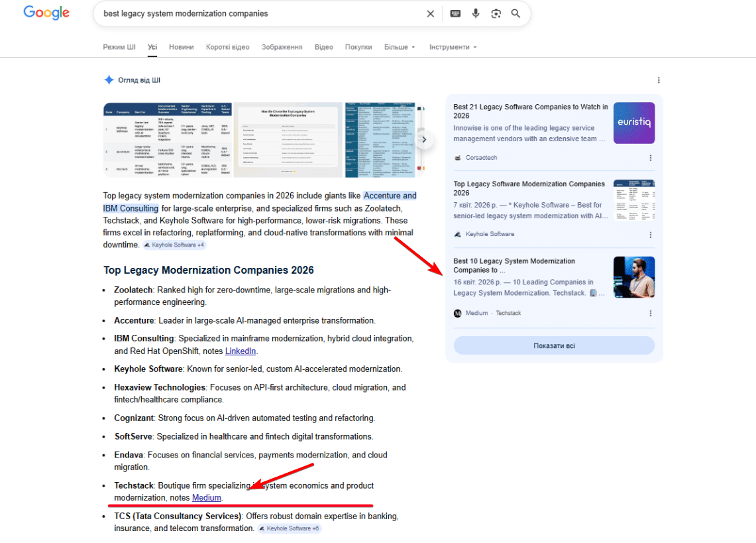Viewport: 756px width, 543px height.
Task: Open the first company comparison table image
Action: point(168,139)
